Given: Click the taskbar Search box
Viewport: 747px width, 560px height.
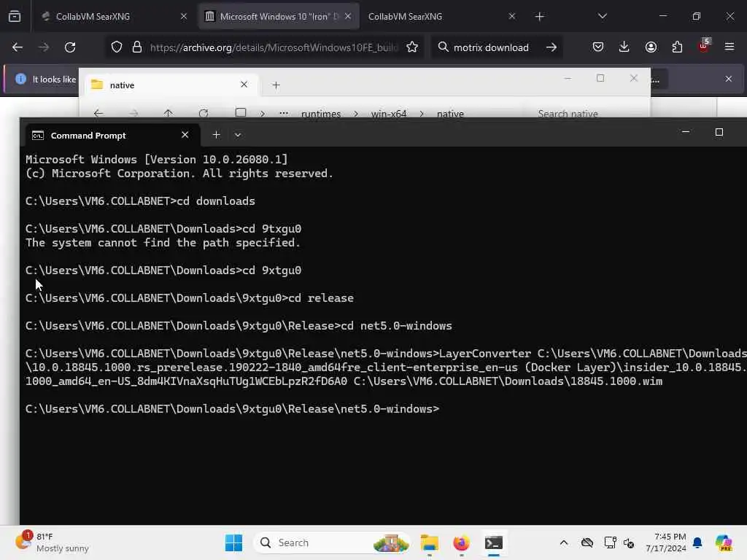Looking at the screenshot, I should coord(332,542).
